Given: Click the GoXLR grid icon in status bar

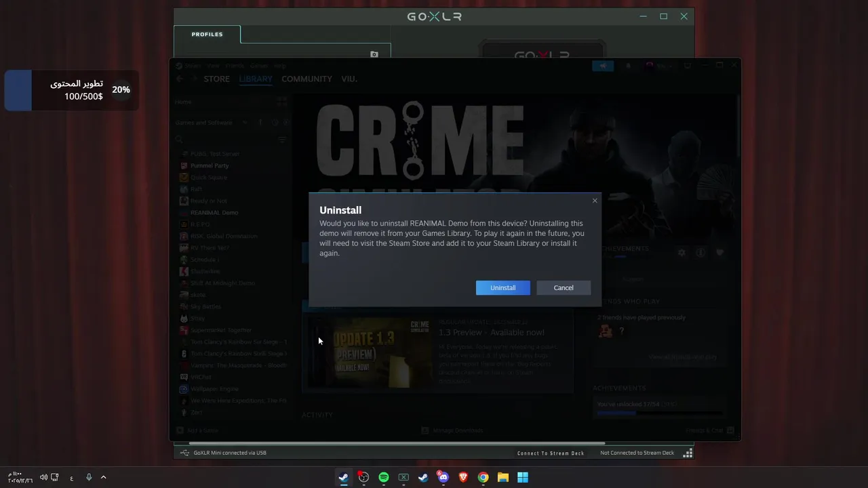Looking at the screenshot, I should point(688,453).
